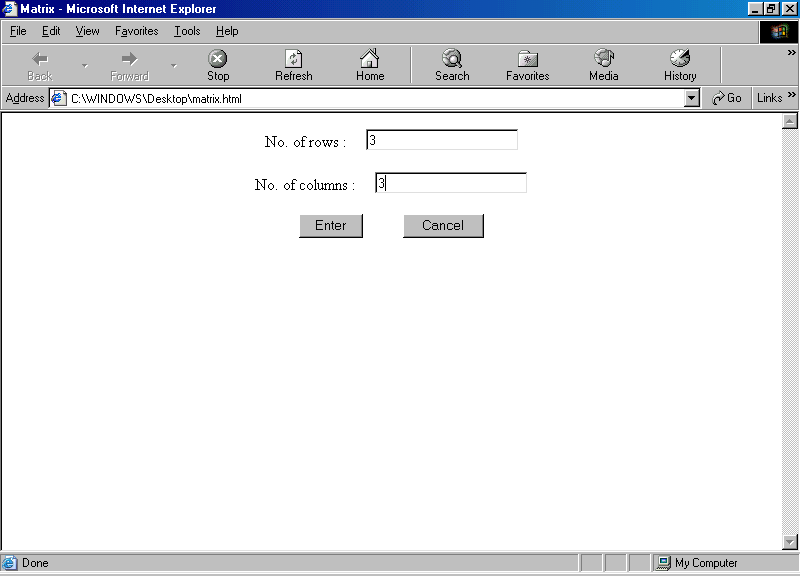
Task: Click the Links toolbar label
Action: [769, 98]
